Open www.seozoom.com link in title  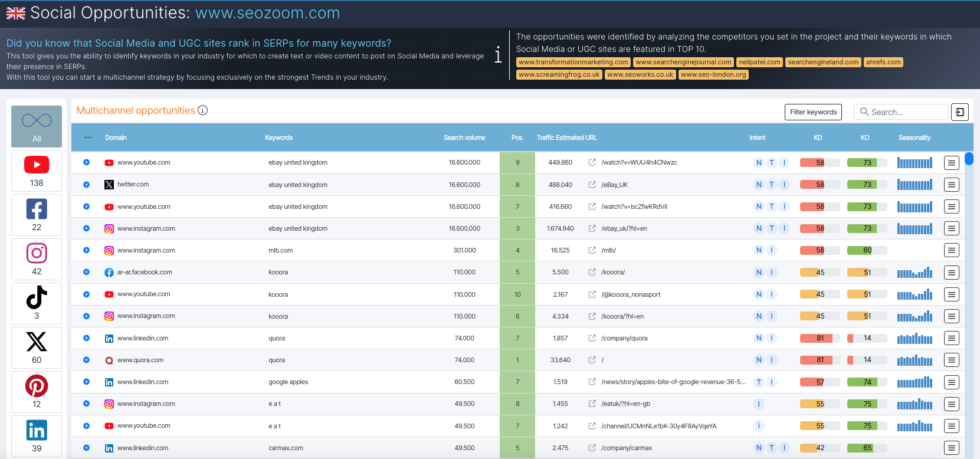[267, 13]
